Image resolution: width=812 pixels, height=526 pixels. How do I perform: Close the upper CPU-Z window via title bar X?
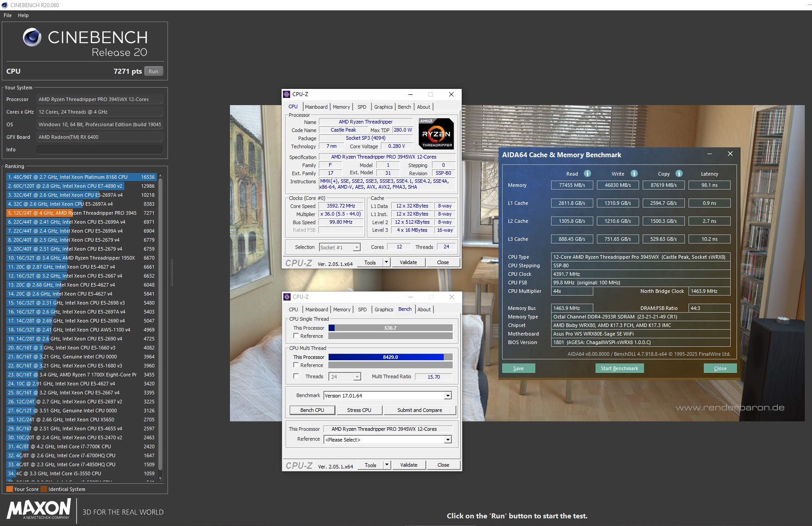[451, 94]
